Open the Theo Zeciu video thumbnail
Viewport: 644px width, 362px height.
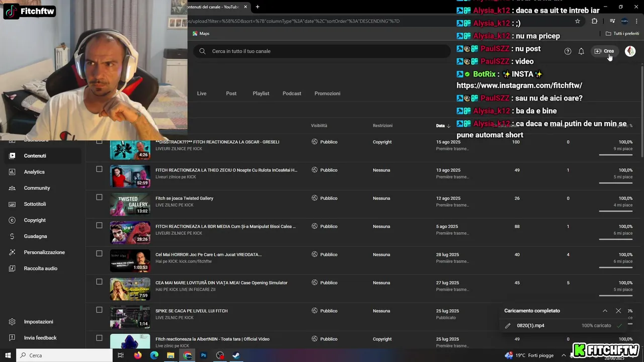[130, 176]
